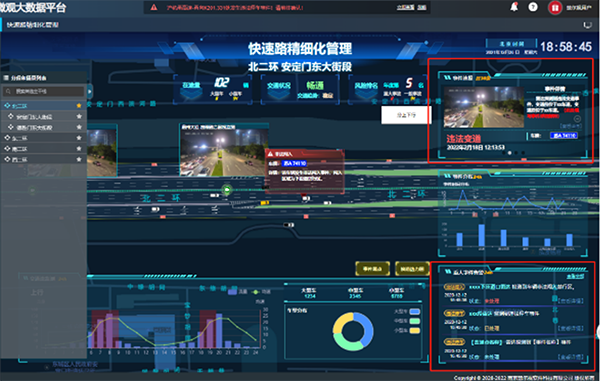Click the green camera marker on 北二环 road
The width and height of the screenshot is (600, 381).
(227, 189)
